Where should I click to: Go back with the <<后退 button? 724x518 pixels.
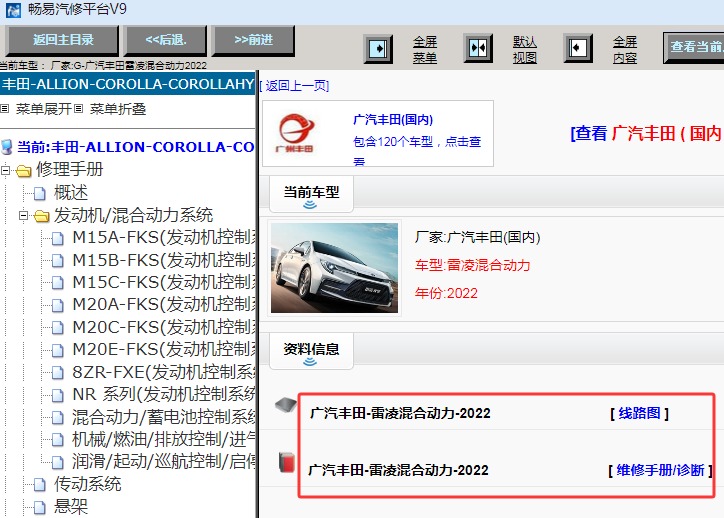click(166, 40)
